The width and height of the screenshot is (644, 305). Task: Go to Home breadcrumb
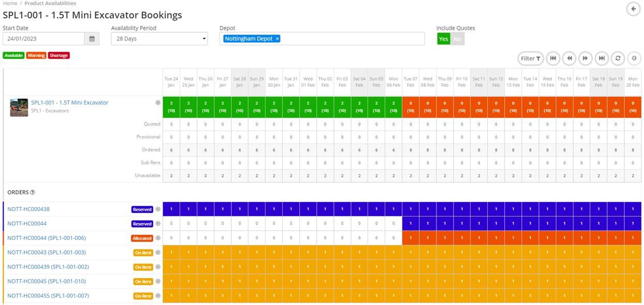coord(10,3)
